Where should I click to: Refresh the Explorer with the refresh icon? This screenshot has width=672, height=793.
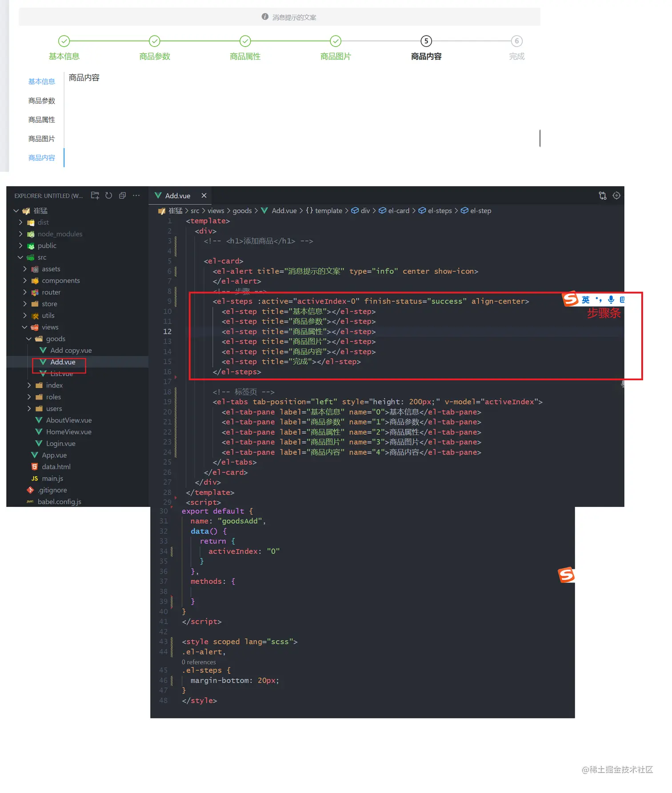pyautogui.click(x=109, y=195)
